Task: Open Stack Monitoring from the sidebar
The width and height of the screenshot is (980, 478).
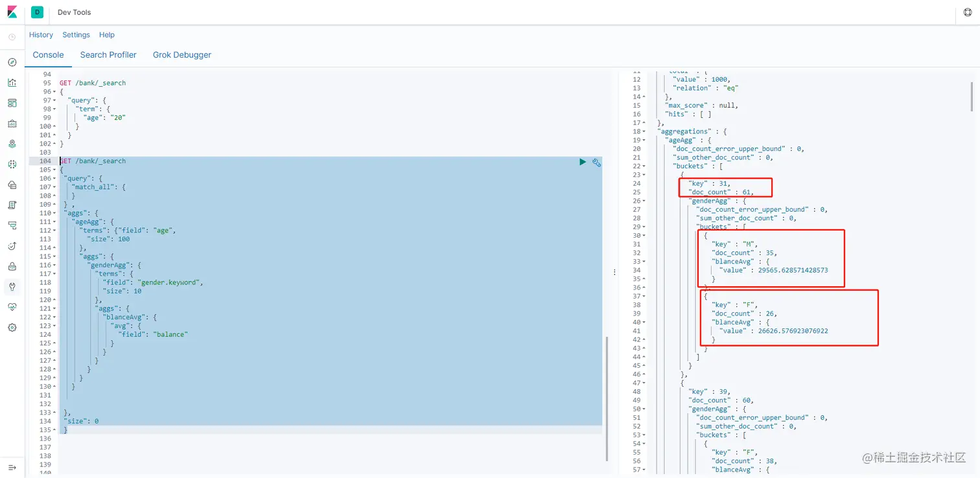Action: tap(12, 307)
